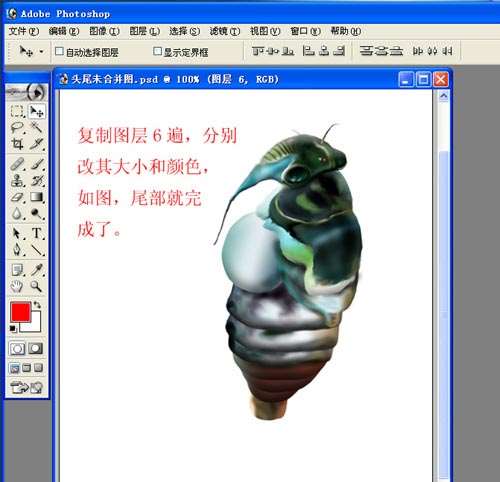Screen dimensions: 500x482
Task: Select the Rectangular Marquee tool
Action: 17,111
